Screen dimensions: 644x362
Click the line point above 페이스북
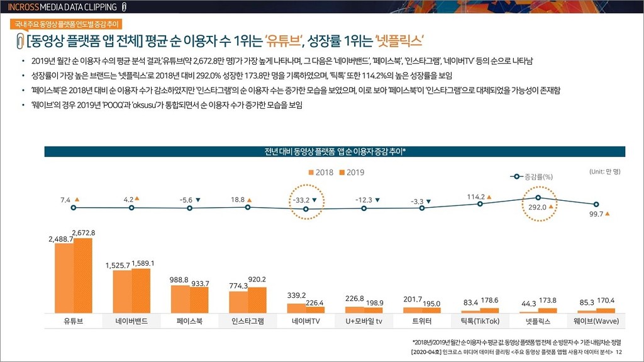[189, 208]
